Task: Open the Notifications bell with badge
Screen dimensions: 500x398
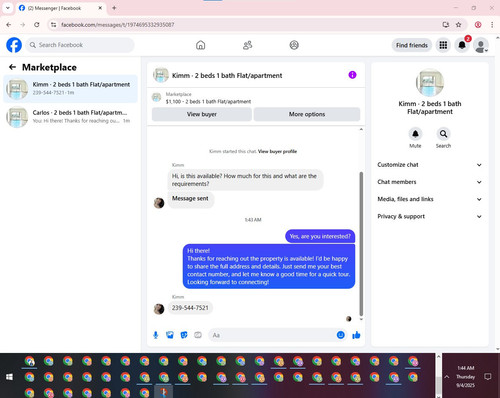Action: tap(462, 45)
